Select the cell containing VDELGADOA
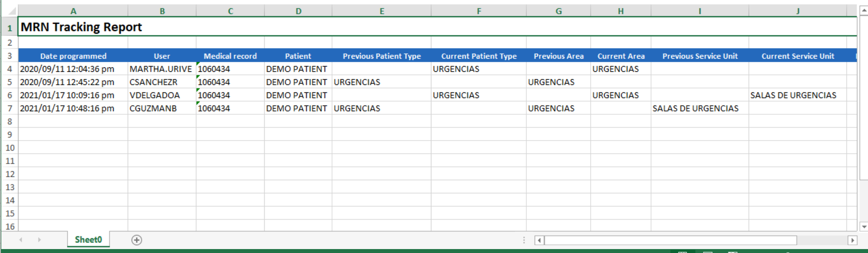868x253 pixels. tap(162, 95)
